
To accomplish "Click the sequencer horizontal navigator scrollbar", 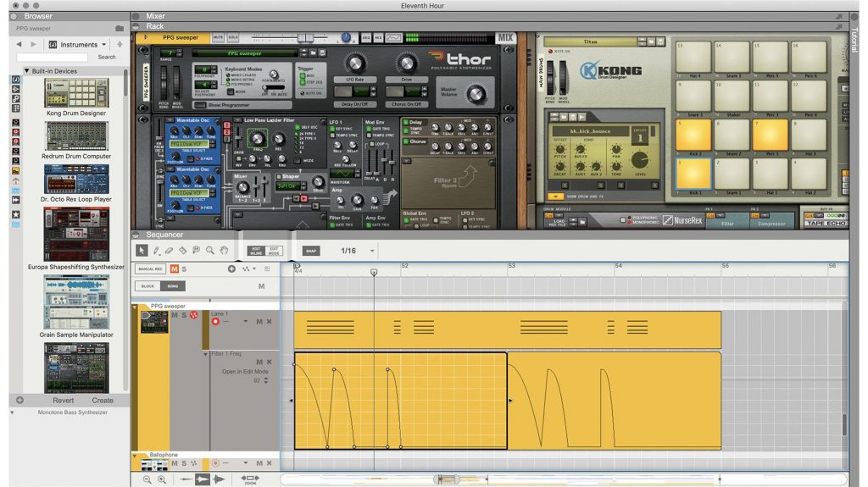I will click(564, 479).
